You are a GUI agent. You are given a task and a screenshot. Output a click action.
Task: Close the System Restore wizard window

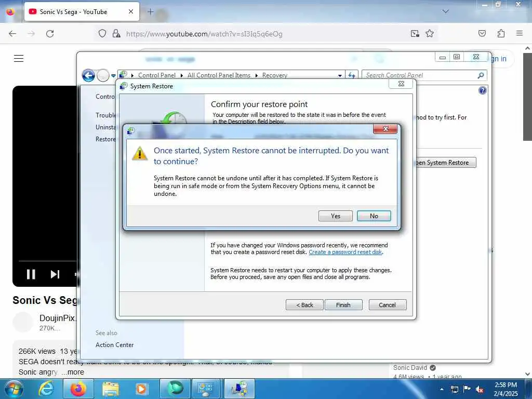[x=401, y=84]
